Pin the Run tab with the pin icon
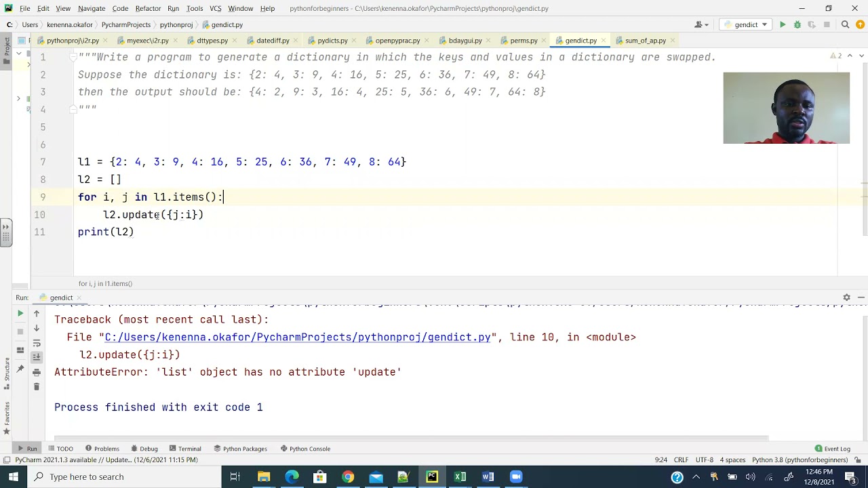 (20, 369)
